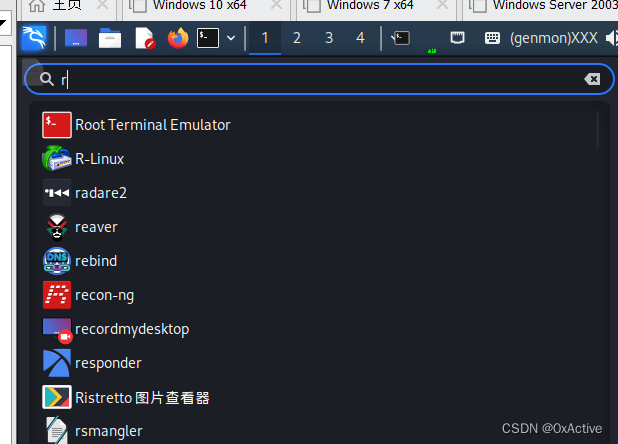
Task: Click the keyboard tray icon
Action: click(492, 38)
